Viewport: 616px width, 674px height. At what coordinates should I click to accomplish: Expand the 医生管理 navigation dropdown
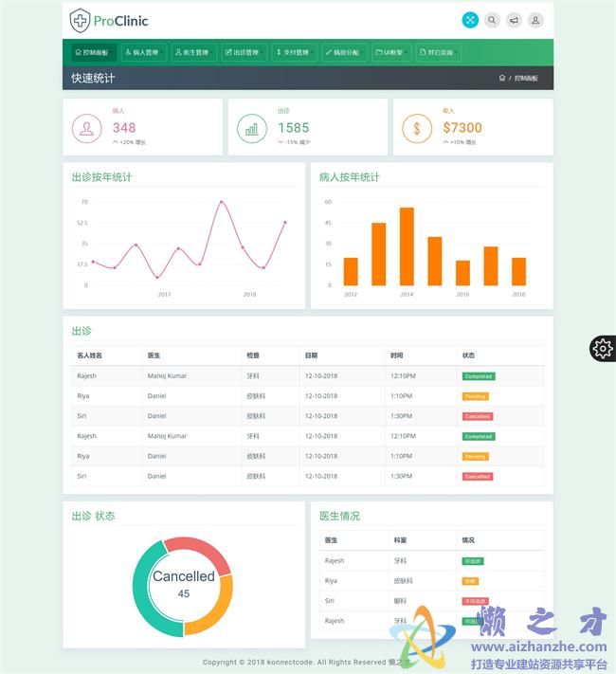(x=194, y=53)
